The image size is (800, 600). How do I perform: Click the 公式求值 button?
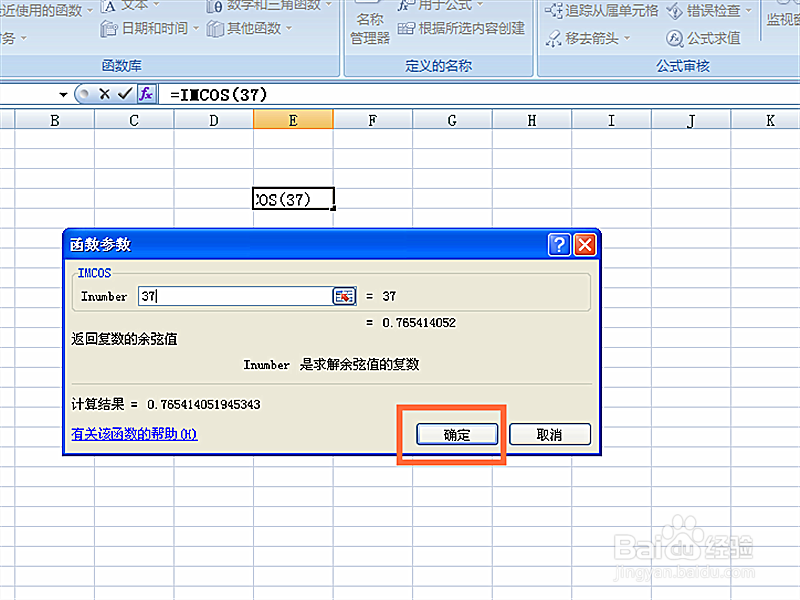(703, 38)
